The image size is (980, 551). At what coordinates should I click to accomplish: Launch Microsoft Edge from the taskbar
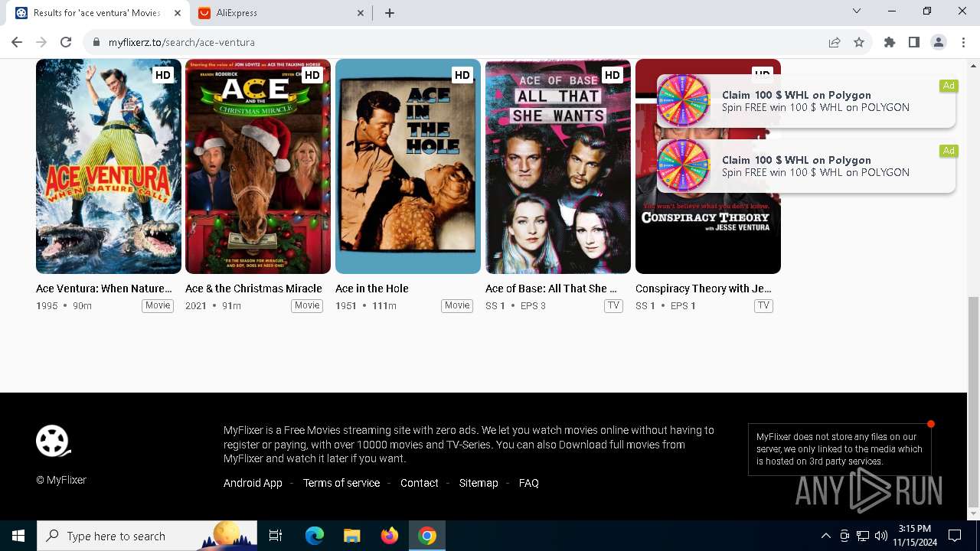315,536
